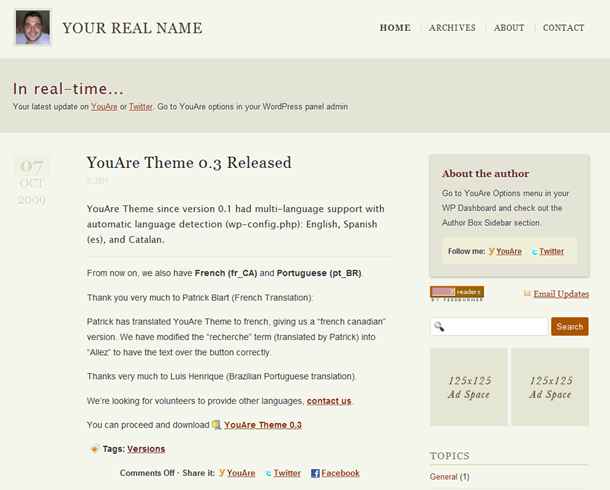Share post via Twitter text link
This screenshot has width=610, height=490.
tap(287, 473)
